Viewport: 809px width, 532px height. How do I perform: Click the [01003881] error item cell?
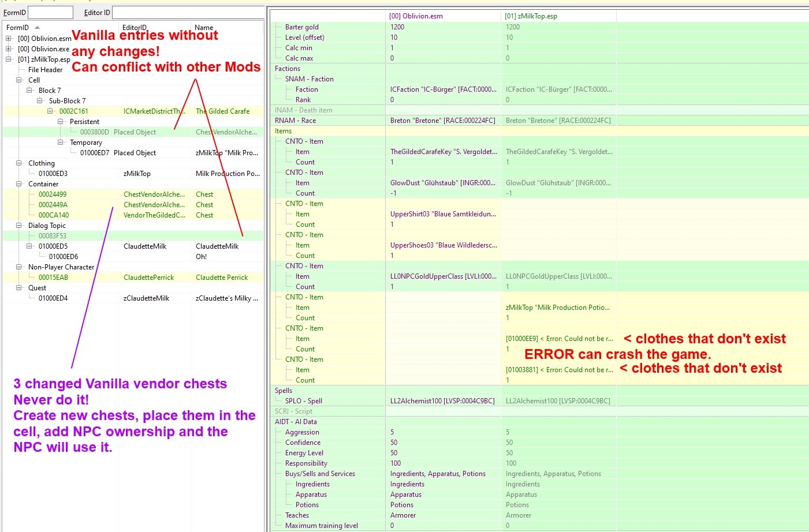558,370
